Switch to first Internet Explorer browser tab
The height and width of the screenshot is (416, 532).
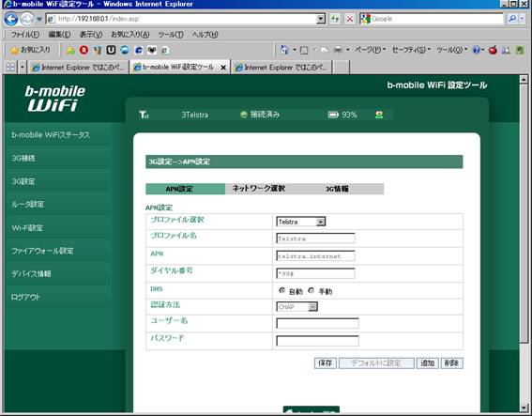pos(79,68)
